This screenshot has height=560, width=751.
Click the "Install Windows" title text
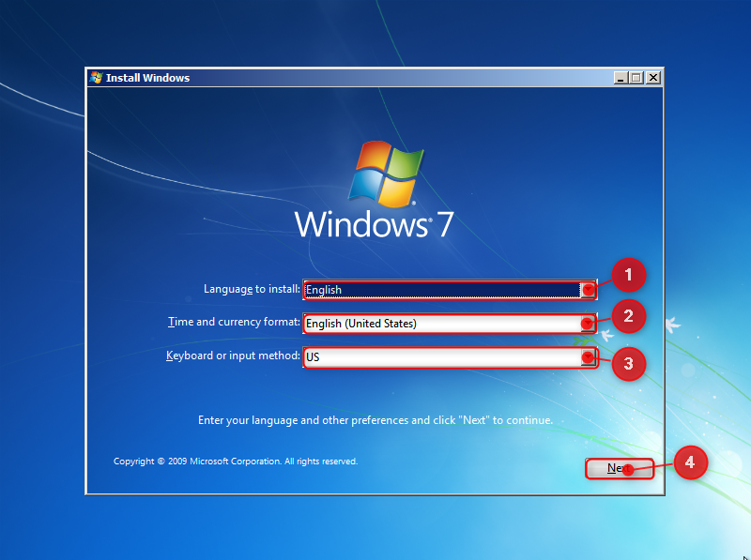[147, 78]
